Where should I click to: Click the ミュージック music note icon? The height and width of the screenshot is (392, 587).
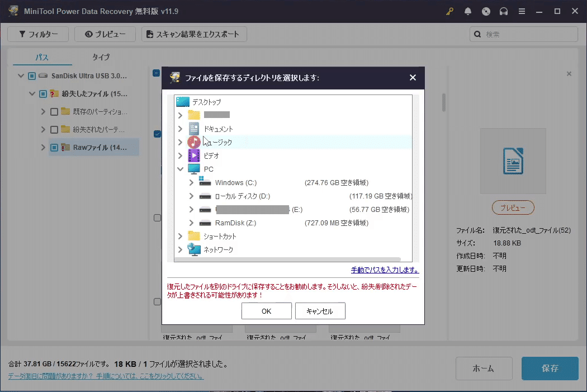194,142
